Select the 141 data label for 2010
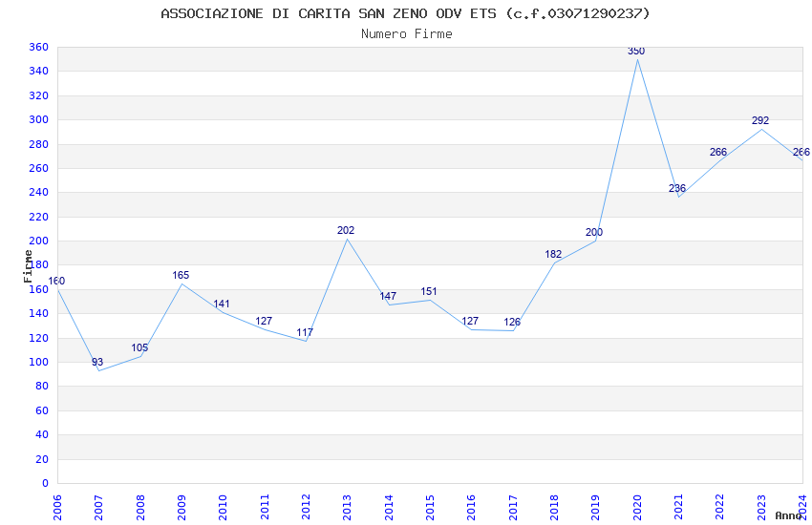Screen dimensions: 812x525 pyautogui.click(x=222, y=304)
